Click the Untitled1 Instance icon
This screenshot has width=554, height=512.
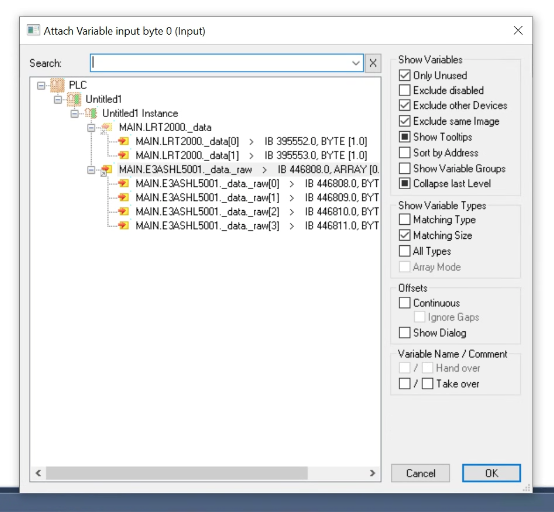(x=91, y=113)
